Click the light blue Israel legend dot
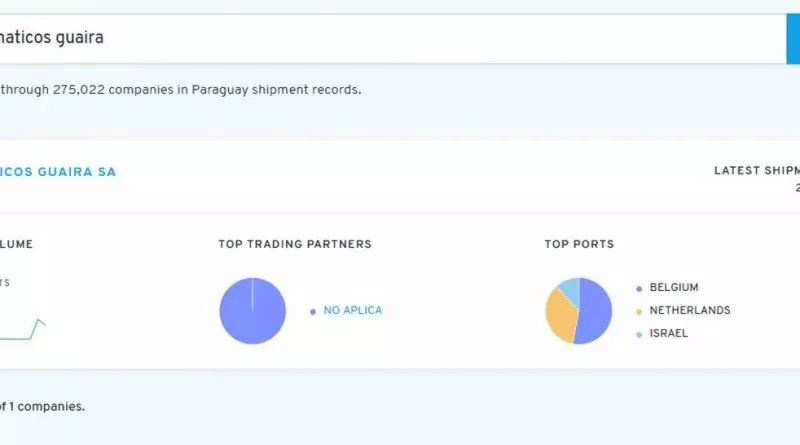 [x=639, y=334]
